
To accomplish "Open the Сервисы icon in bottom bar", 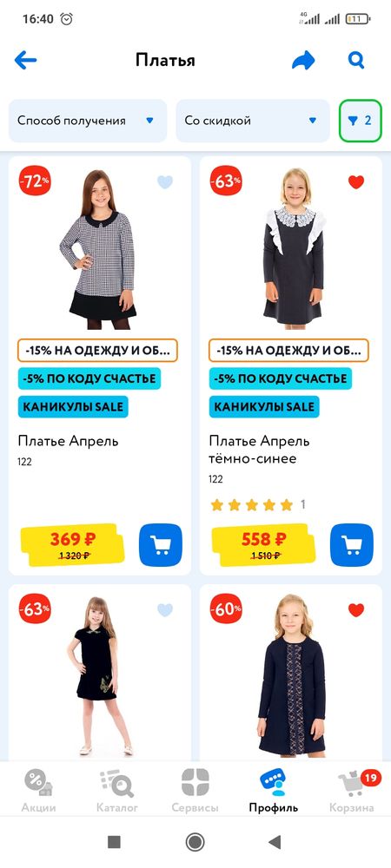I will [x=195, y=792].
